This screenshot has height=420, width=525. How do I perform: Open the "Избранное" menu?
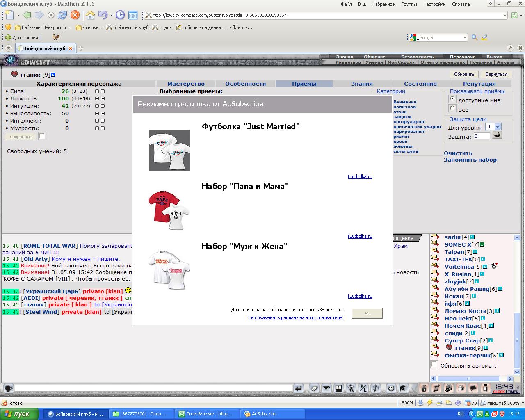click(x=383, y=4)
